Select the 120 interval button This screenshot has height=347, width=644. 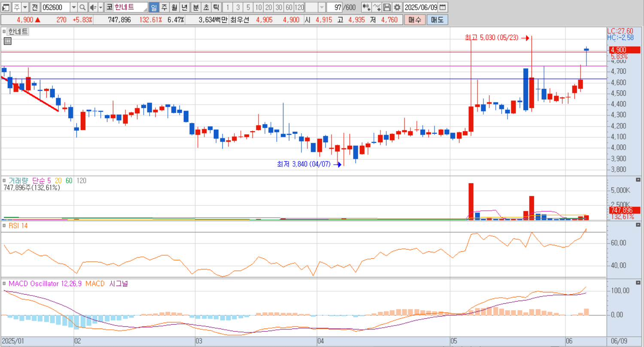(x=300, y=7)
